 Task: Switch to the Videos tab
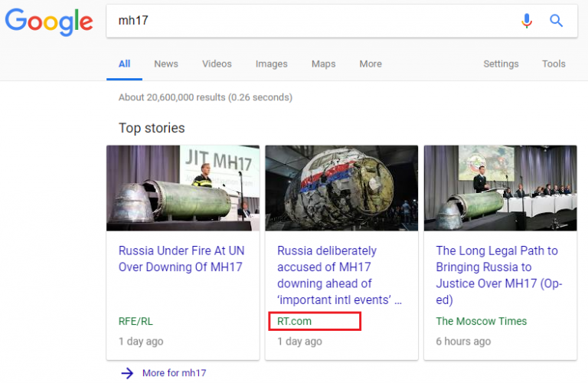tap(217, 64)
